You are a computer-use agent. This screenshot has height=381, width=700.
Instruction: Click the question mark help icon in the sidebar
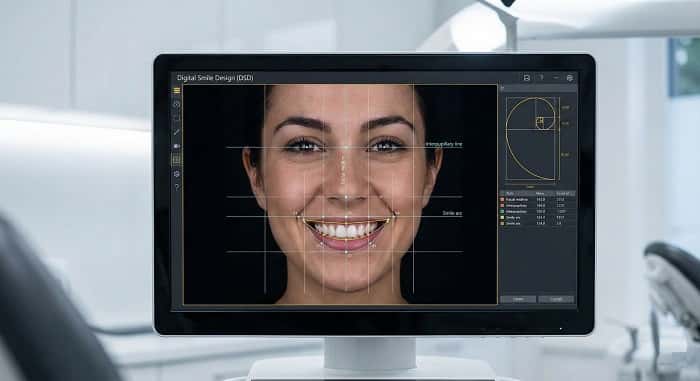(177, 187)
